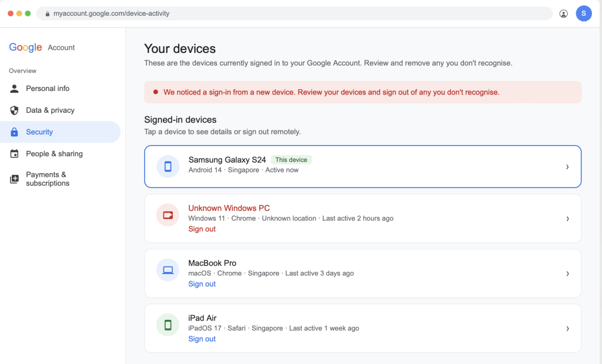Click the 'Signed-in devices' section heading
Screen dimensions: 602x364
click(x=180, y=120)
